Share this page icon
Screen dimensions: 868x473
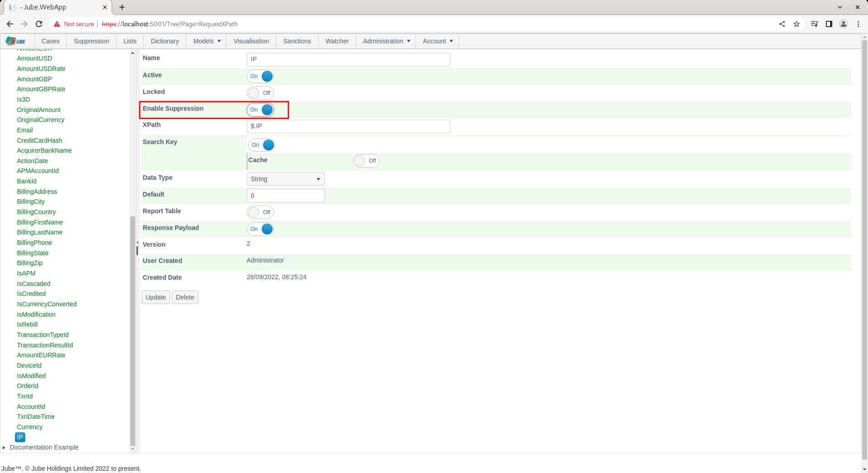tap(782, 24)
